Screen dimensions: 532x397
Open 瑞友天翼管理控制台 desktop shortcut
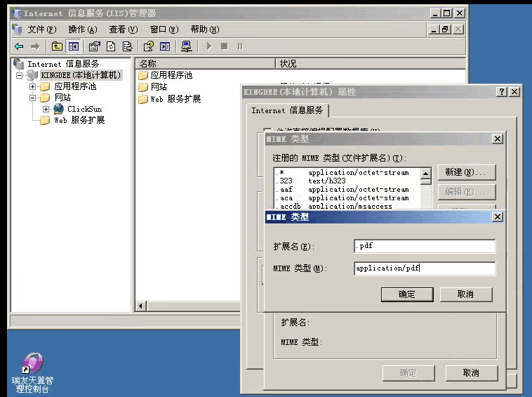click(x=32, y=372)
